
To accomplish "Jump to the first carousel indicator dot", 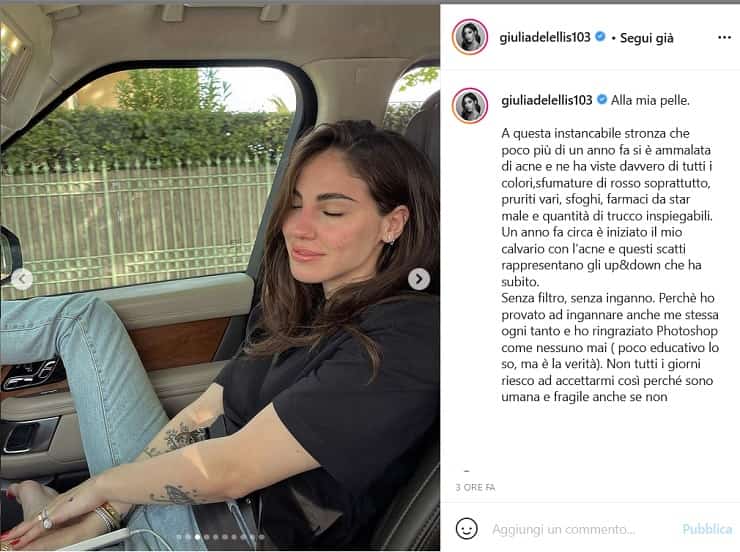I will [179, 537].
